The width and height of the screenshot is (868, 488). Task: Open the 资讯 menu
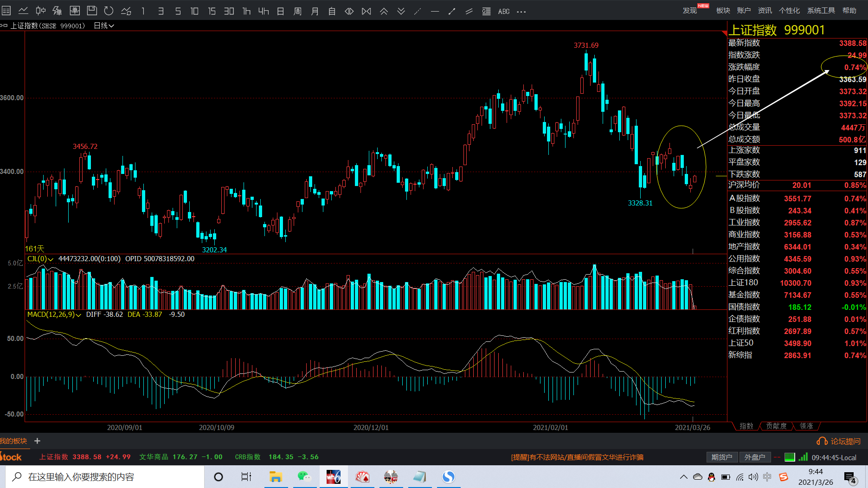pos(765,11)
